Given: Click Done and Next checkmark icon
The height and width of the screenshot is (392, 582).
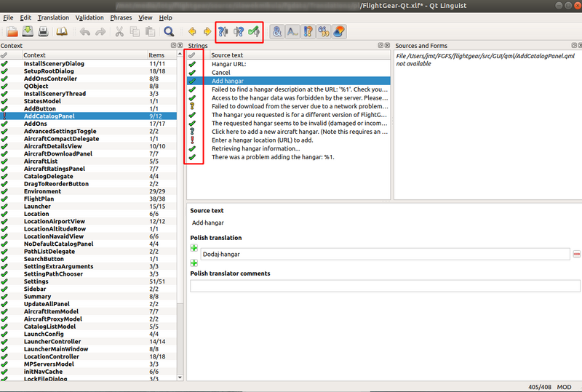Looking at the screenshot, I should [x=254, y=32].
